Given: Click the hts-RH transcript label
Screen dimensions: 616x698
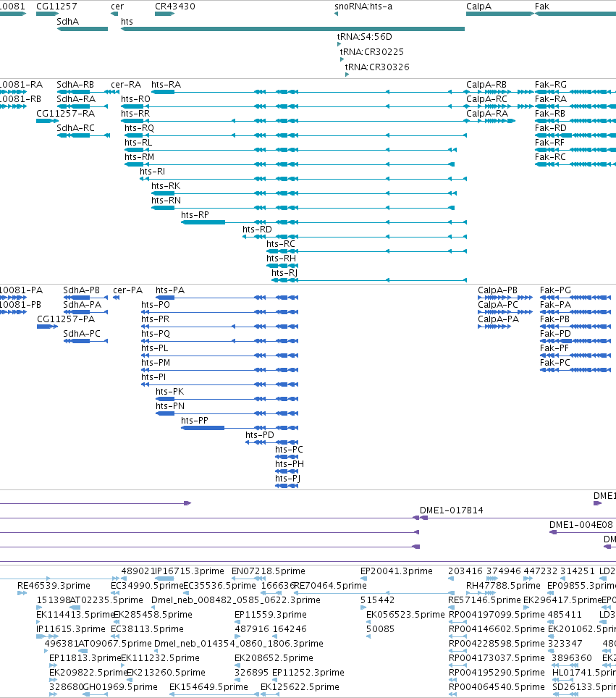Looking at the screenshot, I should 281,258.
